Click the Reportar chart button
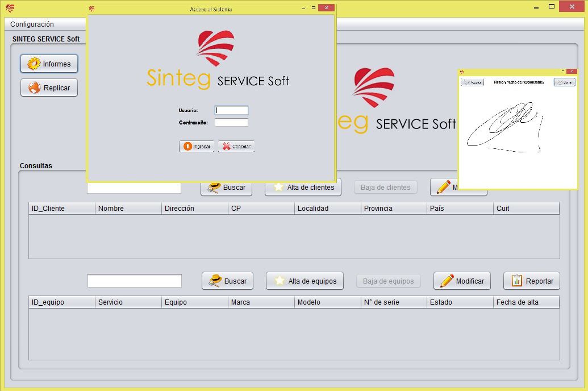 tap(532, 281)
